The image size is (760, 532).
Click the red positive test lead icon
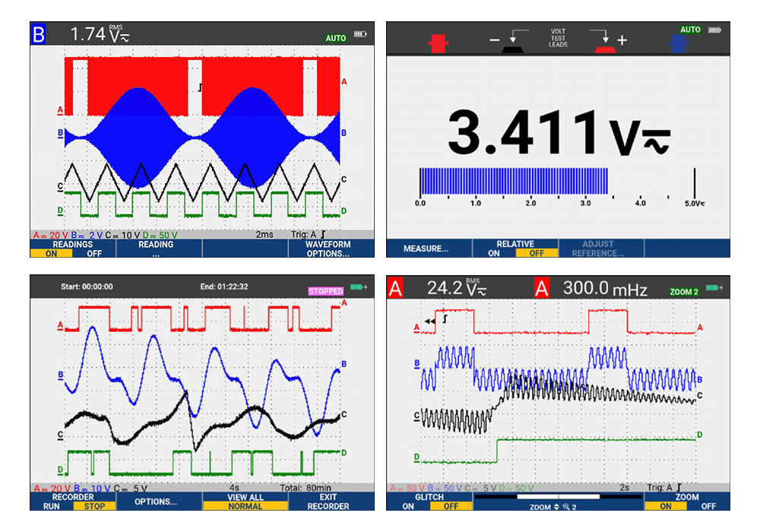(604, 47)
